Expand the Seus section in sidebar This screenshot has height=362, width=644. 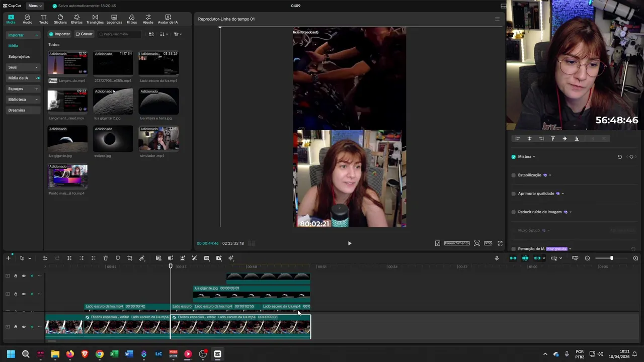23,67
